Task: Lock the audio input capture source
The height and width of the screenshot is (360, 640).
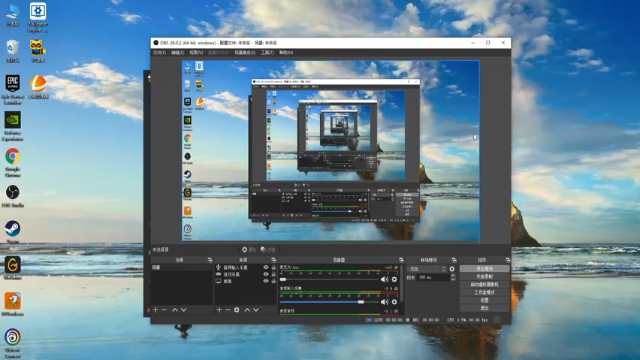Action: tap(273, 267)
